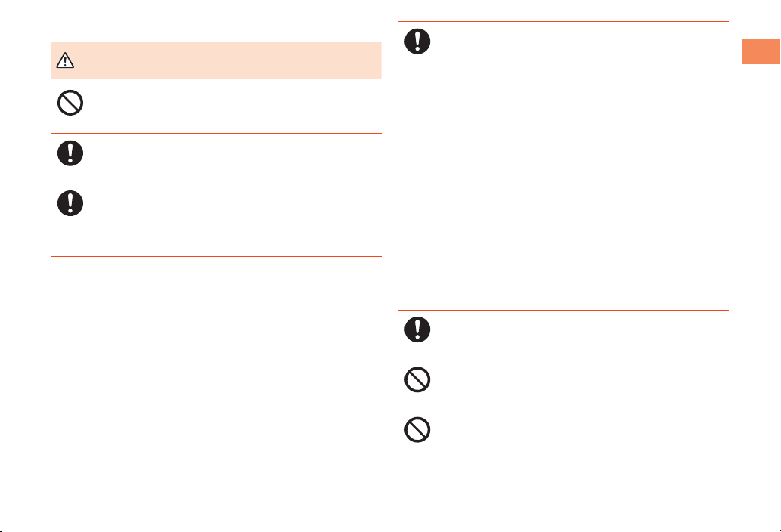Screen dimensions: 781x532
Task: Click the divider between the two right prohibition icons
Action: [563, 410]
